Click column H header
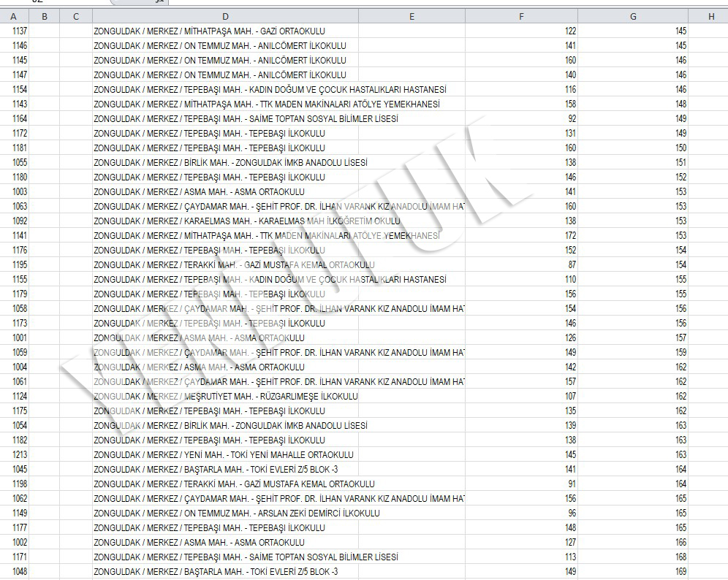Viewport: 728px width, 580px height. 710,16
